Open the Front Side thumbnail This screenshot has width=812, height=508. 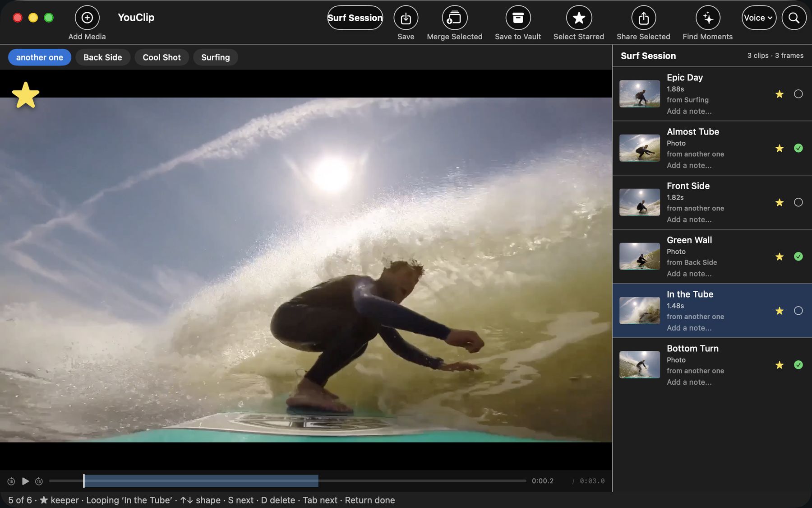[x=639, y=202]
